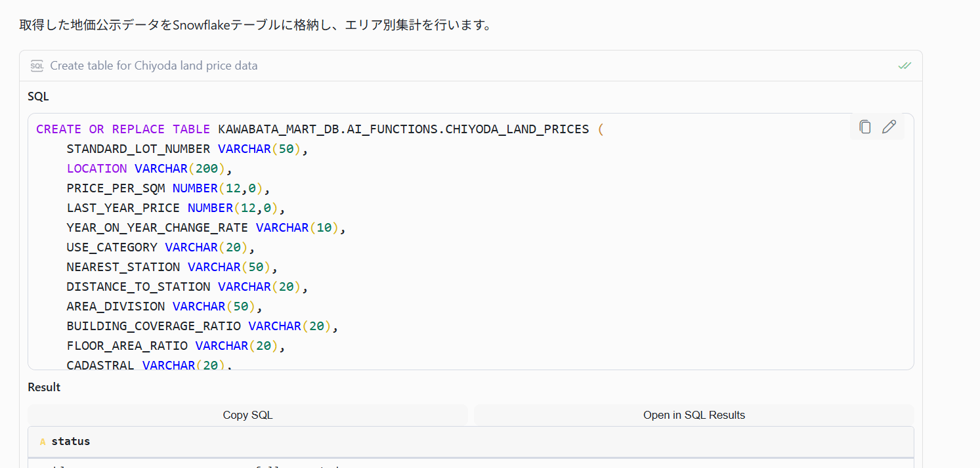
Task: Click the DISTANCE_TO_STATION line
Action: pyautogui.click(x=187, y=287)
